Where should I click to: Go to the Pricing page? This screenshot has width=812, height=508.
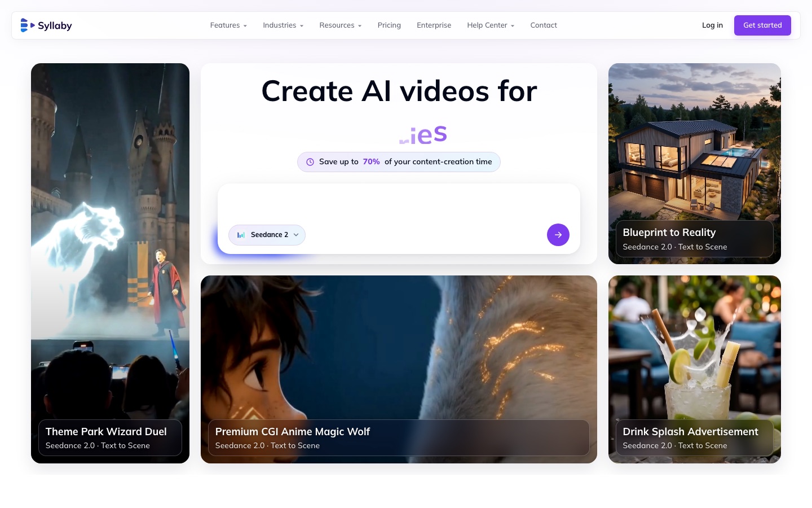389,25
